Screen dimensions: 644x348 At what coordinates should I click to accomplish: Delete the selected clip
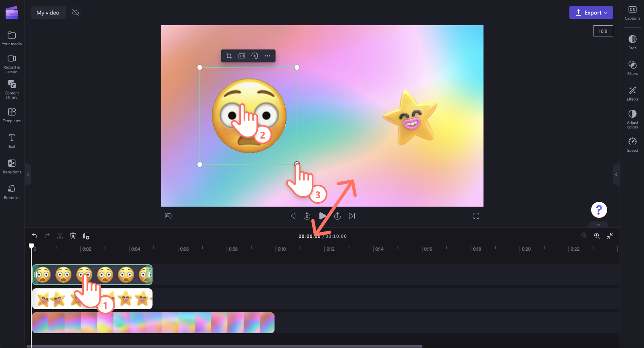tap(73, 236)
